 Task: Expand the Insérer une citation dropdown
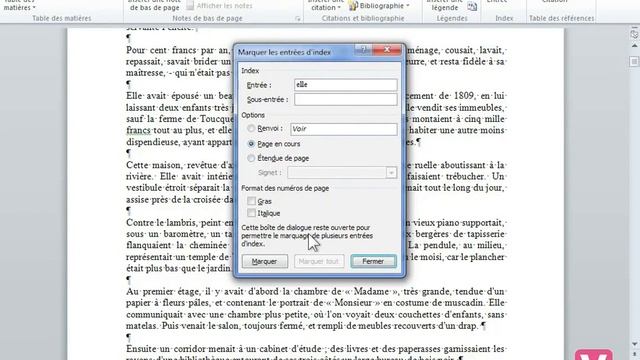pos(325,5)
